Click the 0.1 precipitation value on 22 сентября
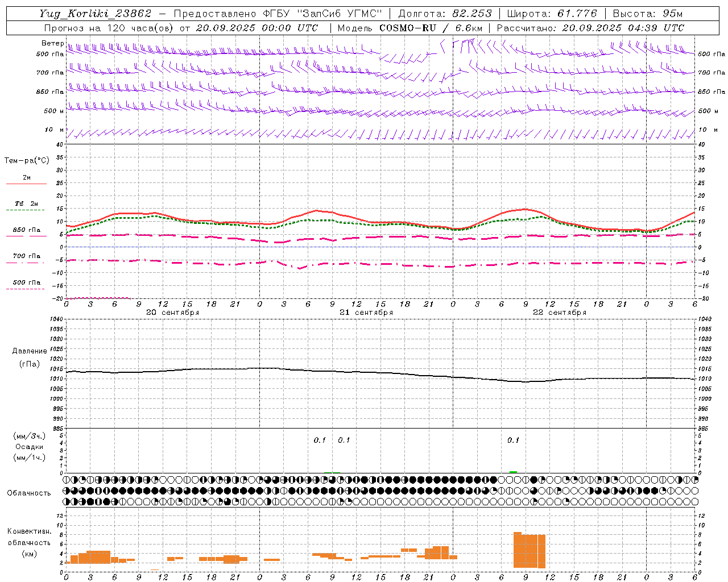 pyautogui.click(x=514, y=440)
